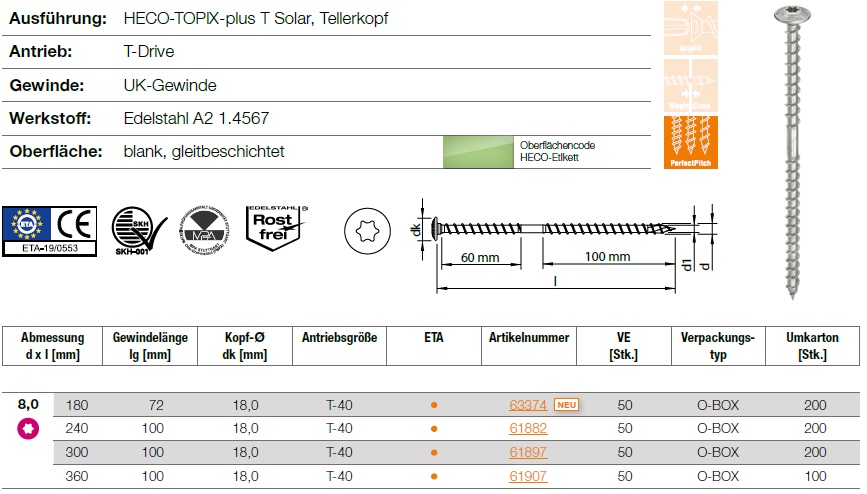Click the 'VE [Stk.]' column header

coord(624,346)
